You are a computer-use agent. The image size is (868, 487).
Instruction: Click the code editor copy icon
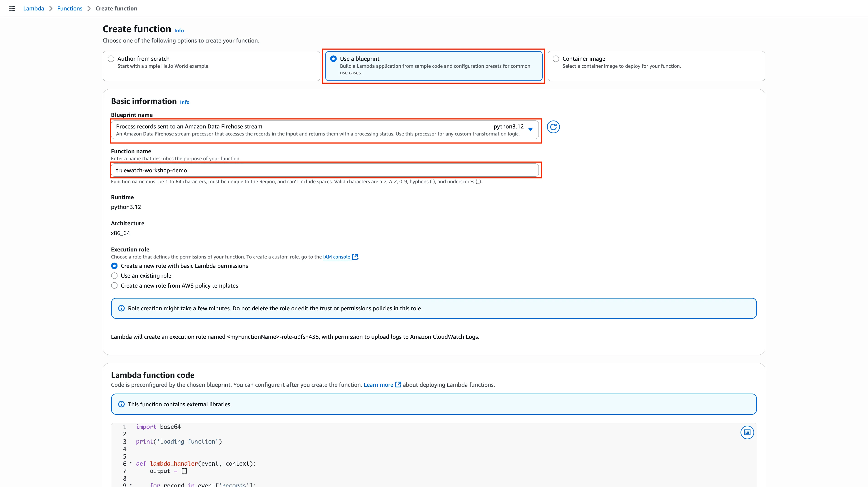click(747, 432)
